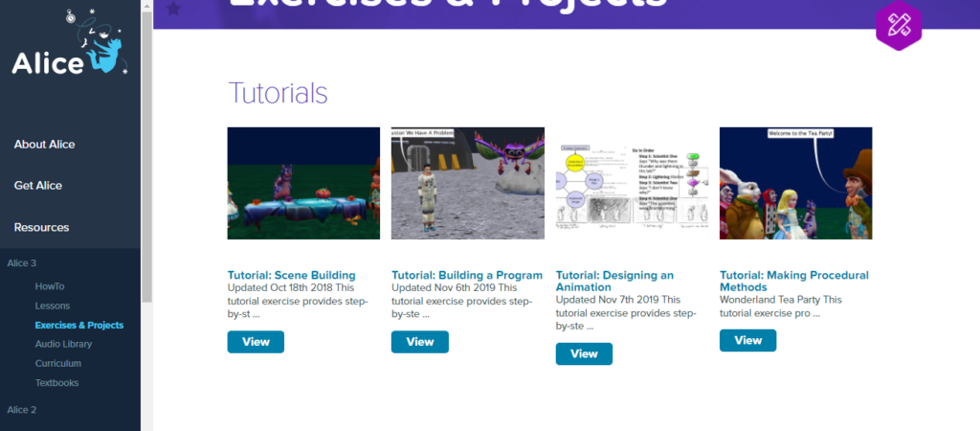Click Tutorial: Building a Program title link
This screenshot has width=980, height=431.
point(467,275)
